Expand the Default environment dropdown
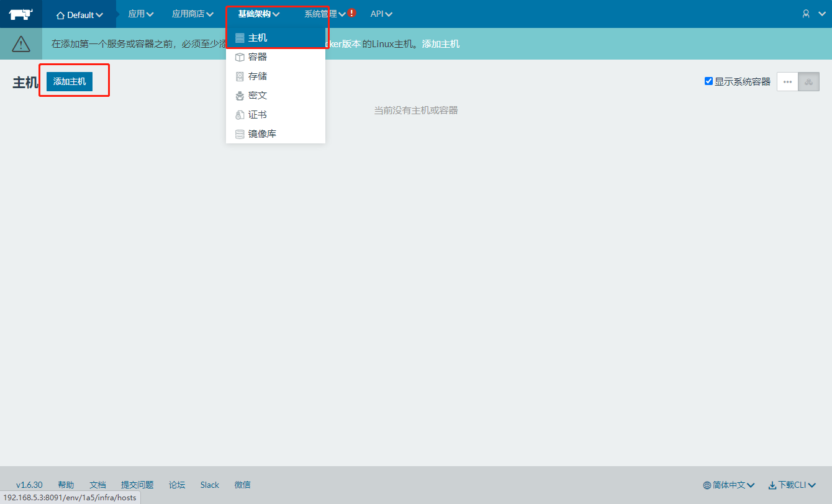This screenshot has height=504, width=832. (x=79, y=14)
